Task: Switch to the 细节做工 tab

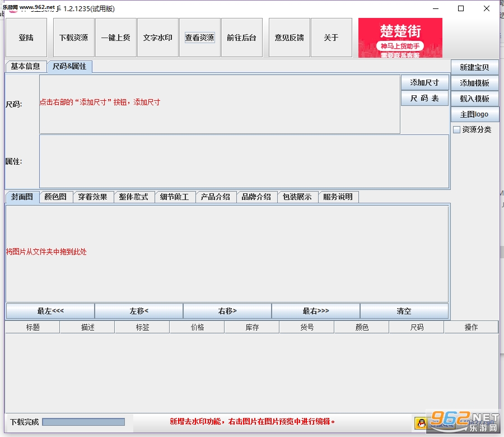Action: [175, 197]
